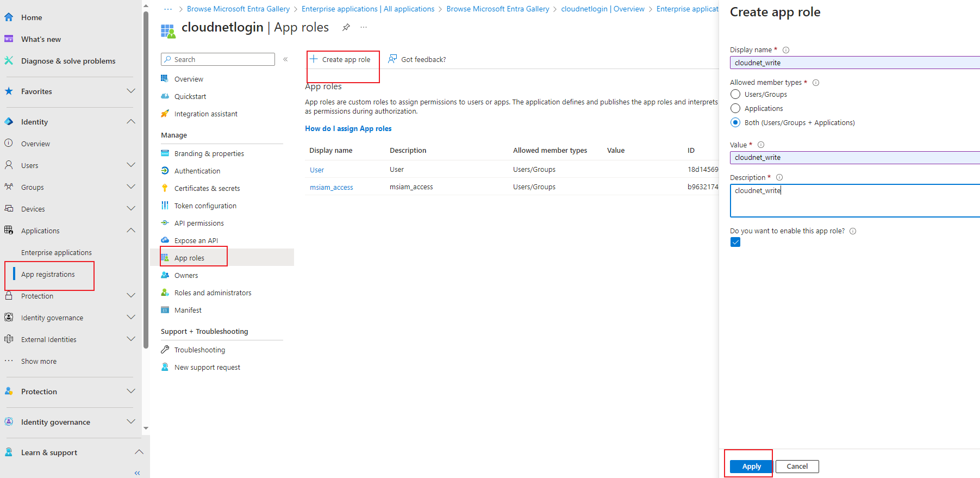The width and height of the screenshot is (980, 478).
Task: Click the breadcrumb ellipsis at top
Action: coord(168,9)
